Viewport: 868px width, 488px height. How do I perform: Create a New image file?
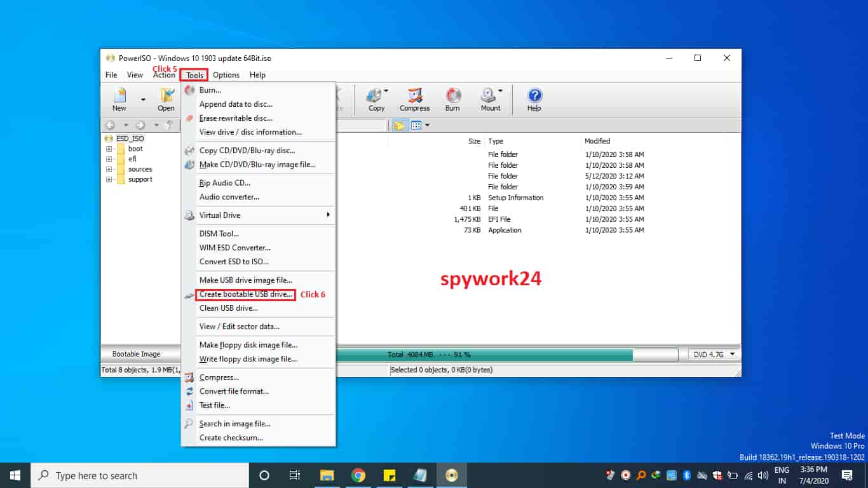click(119, 99)
